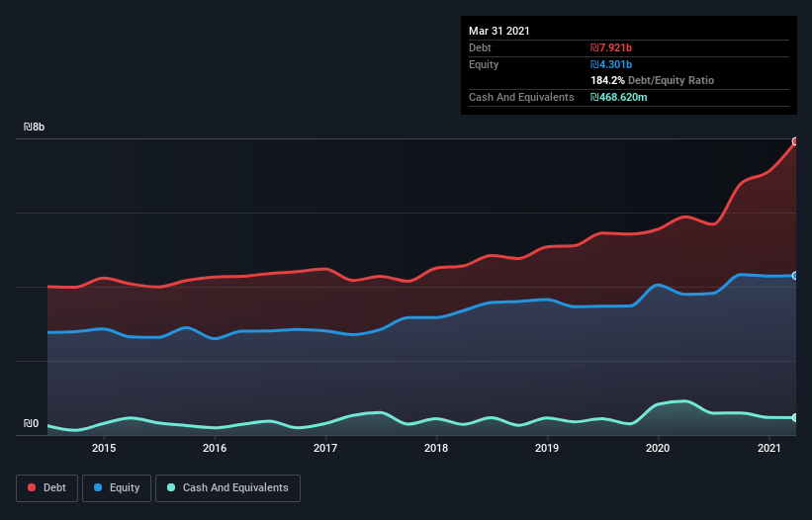The width and height of the screenshot is (812, 520).
Task: Click the Mar 31 2021 tooltip date
Action: [499, 31]
